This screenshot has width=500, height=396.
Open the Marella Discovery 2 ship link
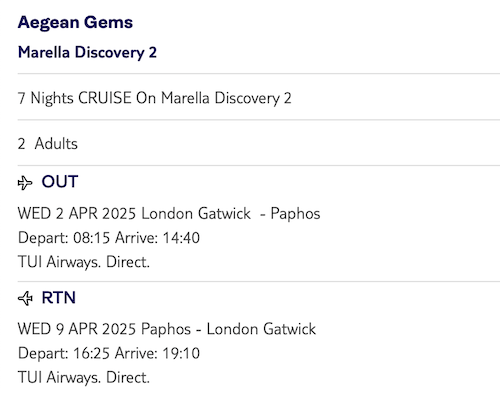87,52
